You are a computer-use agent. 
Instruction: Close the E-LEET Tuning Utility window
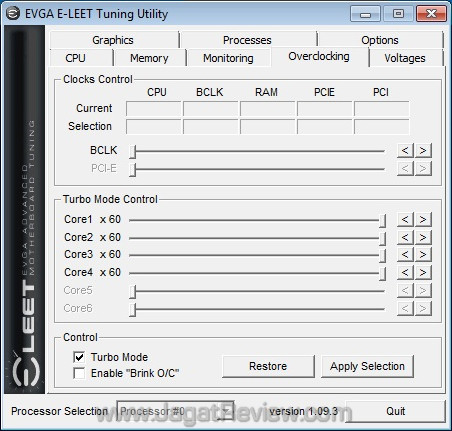click(431, 14)
